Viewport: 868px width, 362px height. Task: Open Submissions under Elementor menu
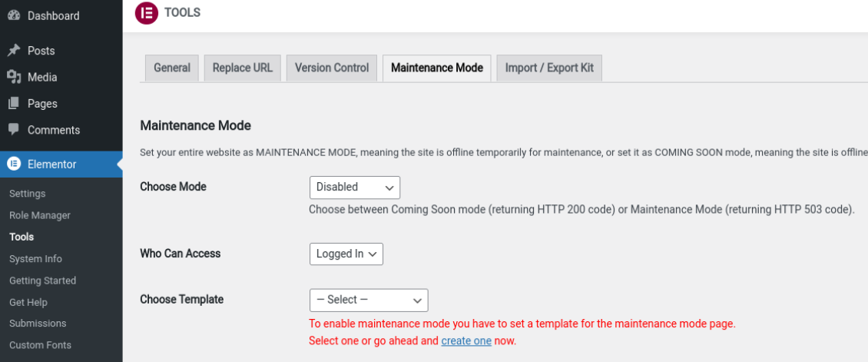[38, 324]
